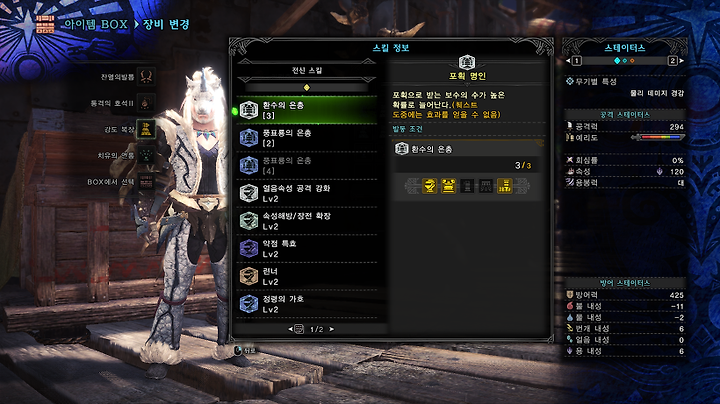720x404 pixels.
Task: Select the 환수의 은총 [3] set skill
Action: point(307,110)
